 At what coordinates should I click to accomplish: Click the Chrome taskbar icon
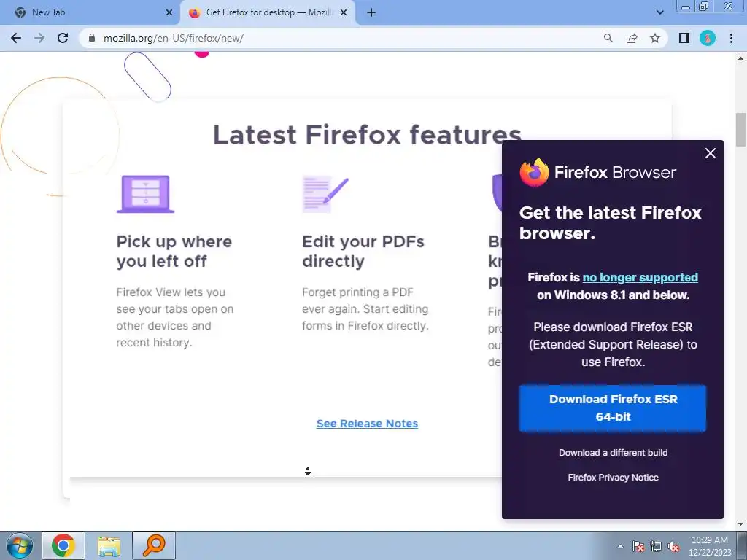63,545
